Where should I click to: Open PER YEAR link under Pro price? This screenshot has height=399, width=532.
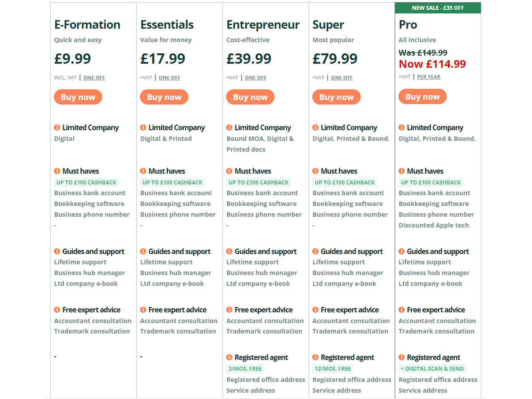pyautogui.click(x=428, y=77)
